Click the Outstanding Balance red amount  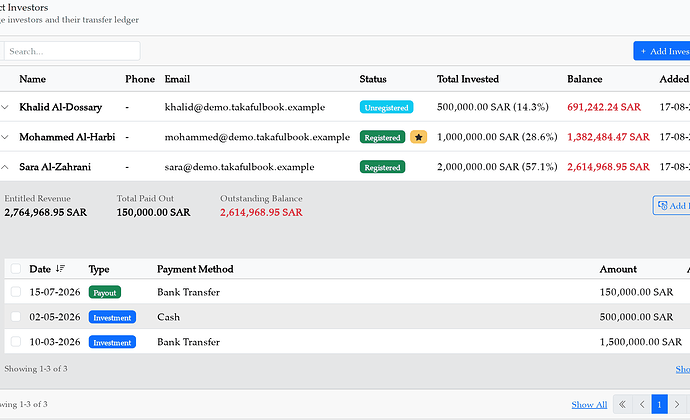pyautogui.click(x=261, y=212)
